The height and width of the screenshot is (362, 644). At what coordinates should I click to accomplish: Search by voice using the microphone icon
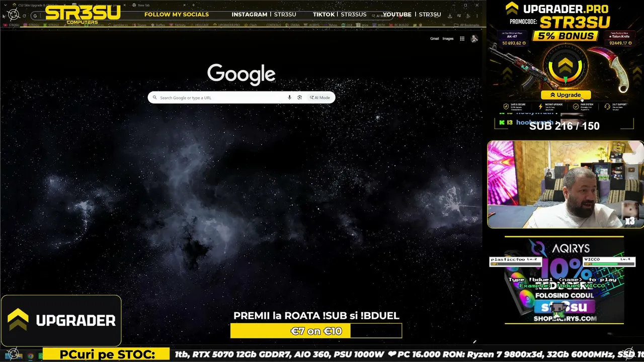tap(289, 98)
